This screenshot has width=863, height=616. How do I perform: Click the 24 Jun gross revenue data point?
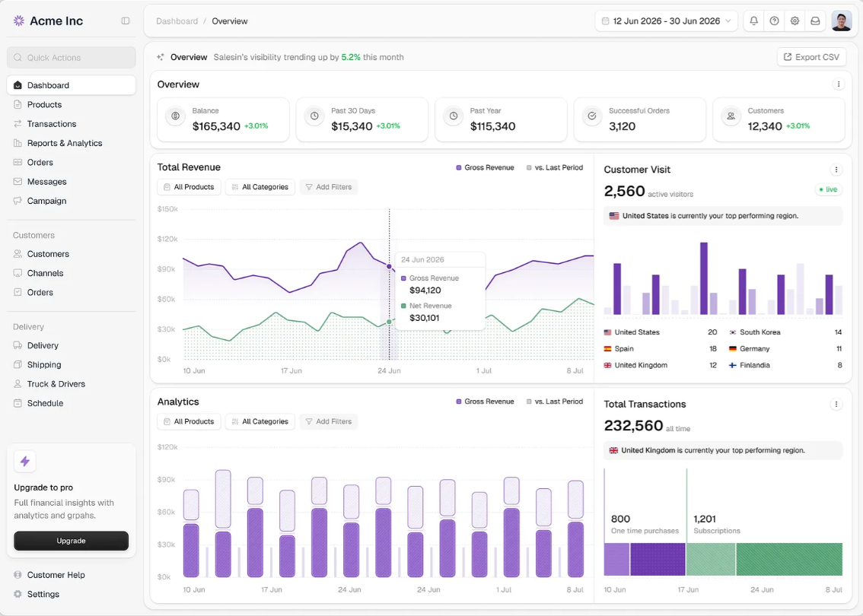[389, 266]
